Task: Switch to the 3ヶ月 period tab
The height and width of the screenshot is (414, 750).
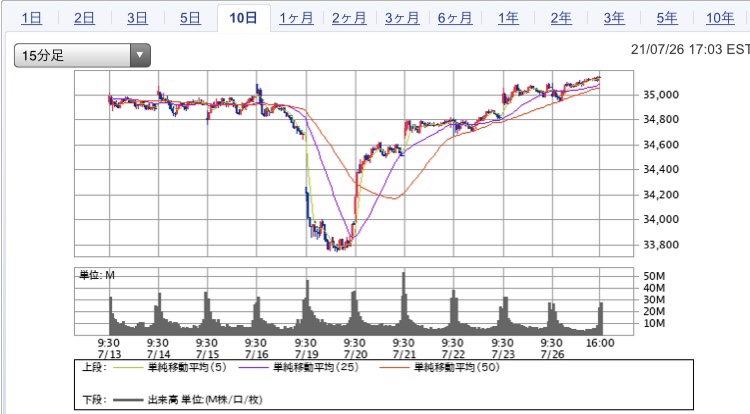Action: click(x=402, y=18)
